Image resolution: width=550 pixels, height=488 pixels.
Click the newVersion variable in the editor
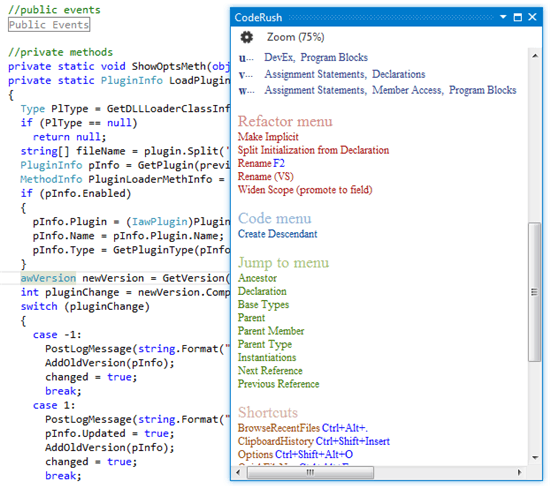[x=113, y=279]
